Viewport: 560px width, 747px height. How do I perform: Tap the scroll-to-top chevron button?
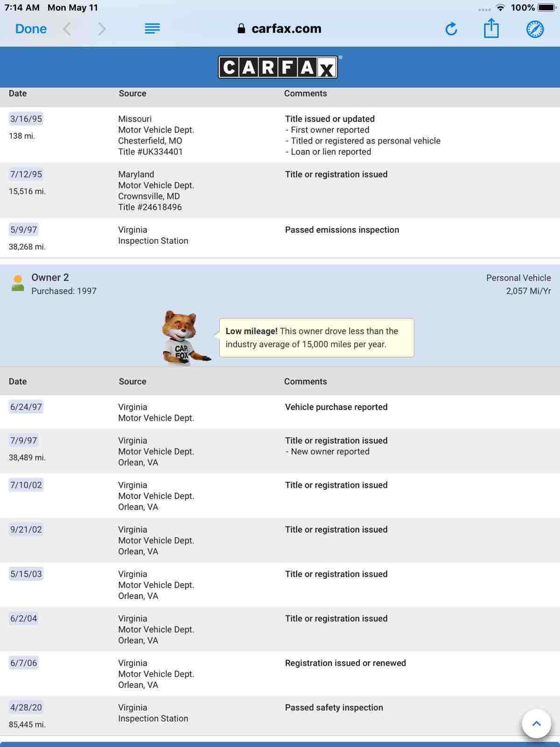pos(537,724)
